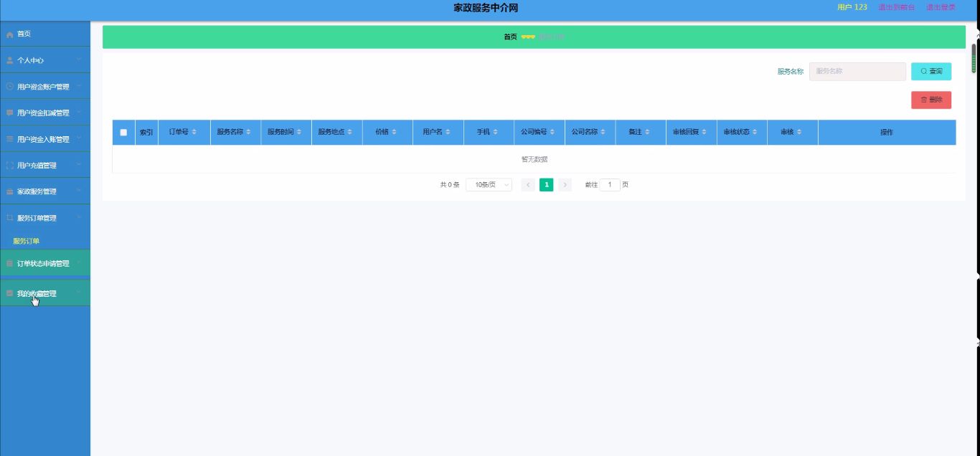Select page 1 in pagination

[547, 185]
